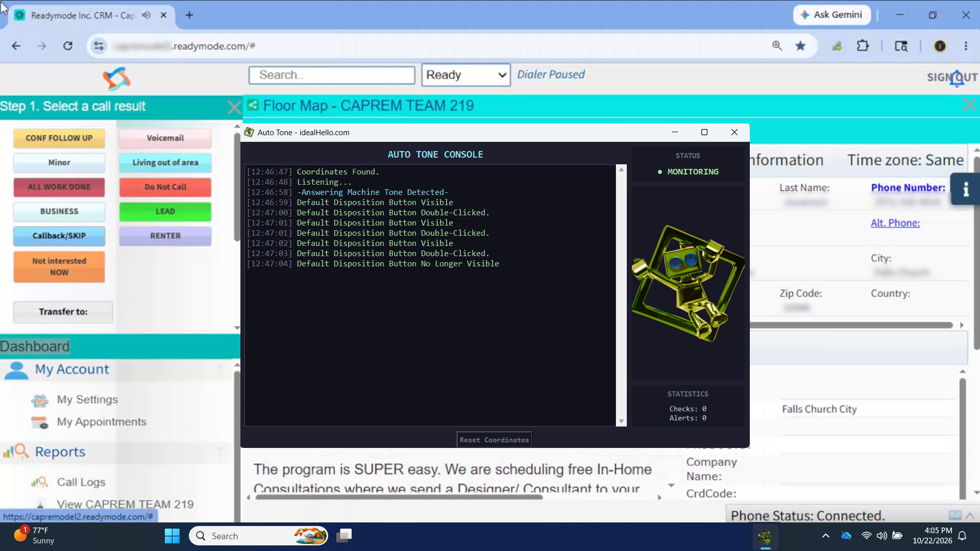Image resolution: width=980 pixels, height=551 pixels.
Task: Open the Wi-Fi network tray icon
Action: point(866,536)
